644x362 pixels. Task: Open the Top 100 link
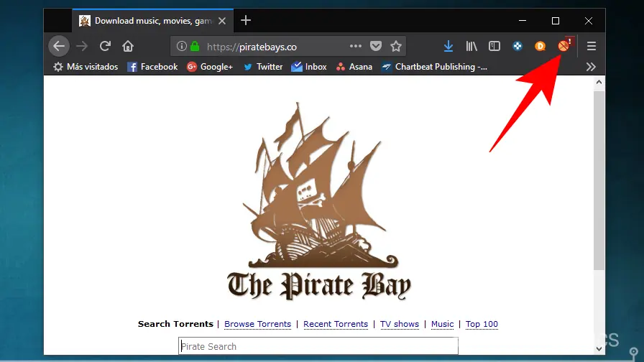pyautogui.click(x=482, y=324)
